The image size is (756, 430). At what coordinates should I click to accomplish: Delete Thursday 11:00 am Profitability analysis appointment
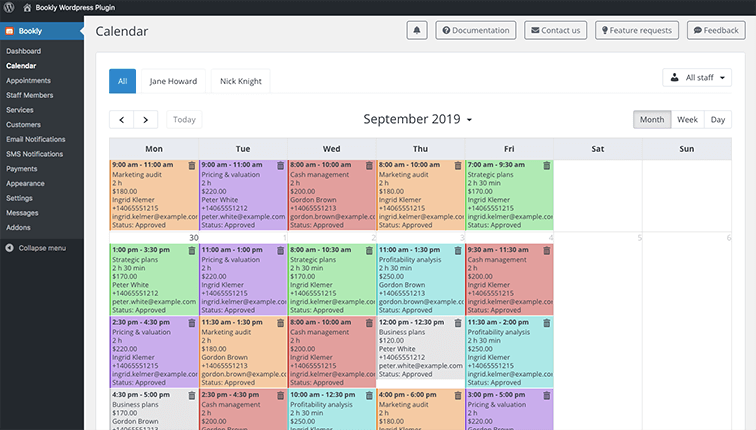click(458, 251)
